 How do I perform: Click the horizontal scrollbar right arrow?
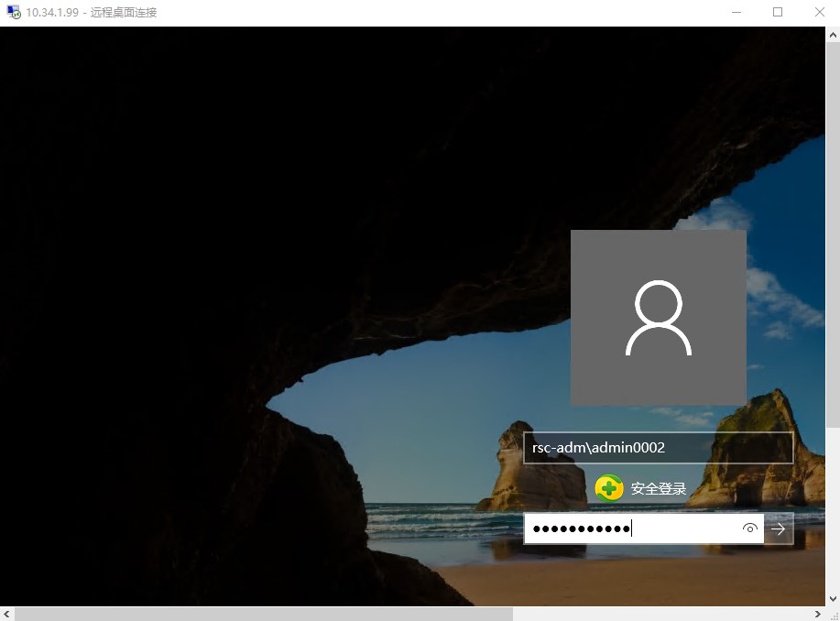pos(818,614)
